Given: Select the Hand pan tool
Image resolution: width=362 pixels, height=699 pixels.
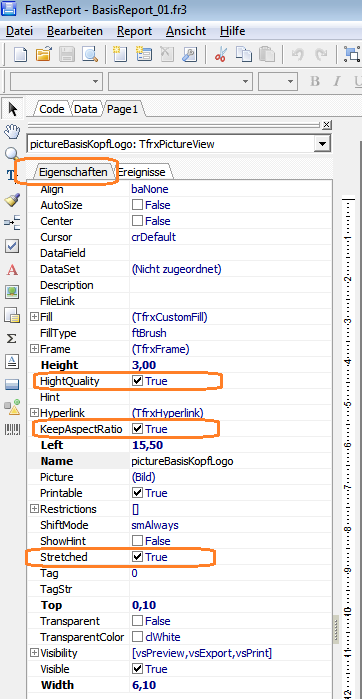Looking at the screenshot, I should (x=12, y=131).
